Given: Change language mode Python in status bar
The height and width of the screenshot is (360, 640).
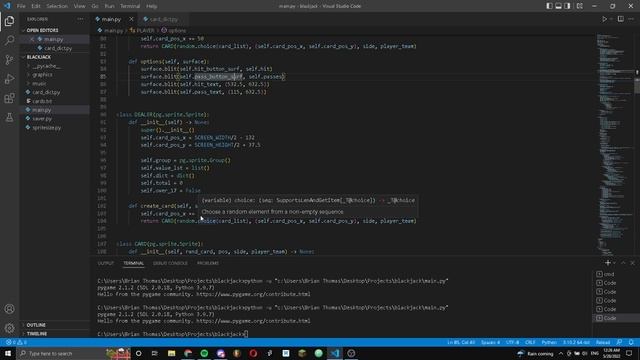Looking at the screenshot, I should coord(549,342).
